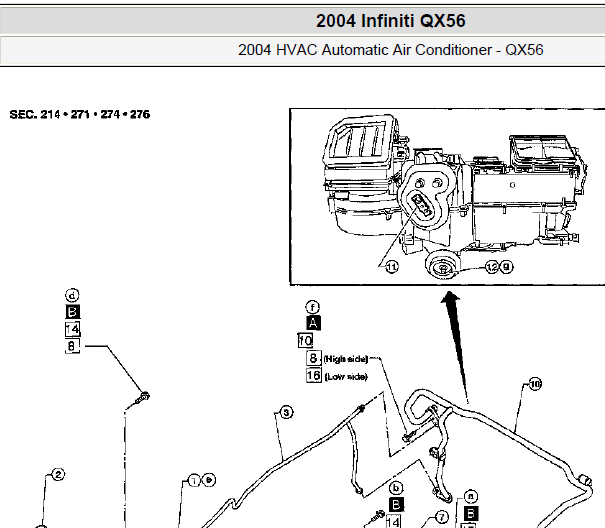This screenshot has width=605, height=528.
Task: Click the bolt beside the boxed 14 under b
Action: point(378,516)
